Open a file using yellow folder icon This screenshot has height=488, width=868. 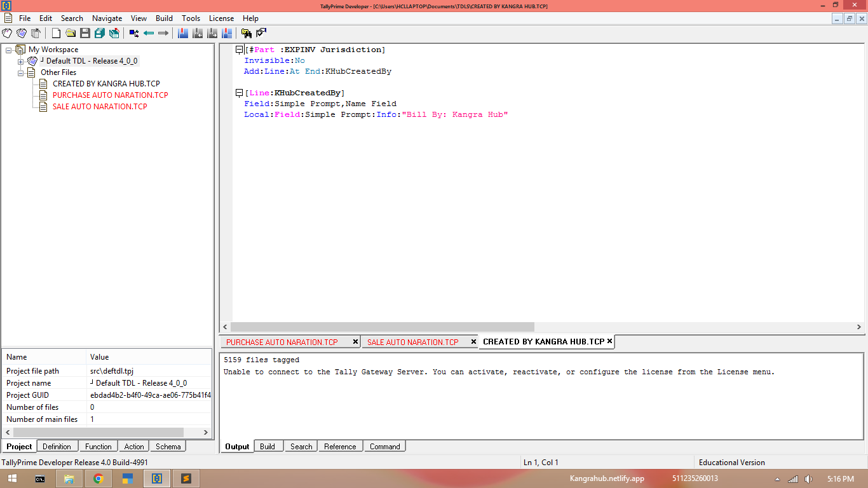click(x=71, y=33)
